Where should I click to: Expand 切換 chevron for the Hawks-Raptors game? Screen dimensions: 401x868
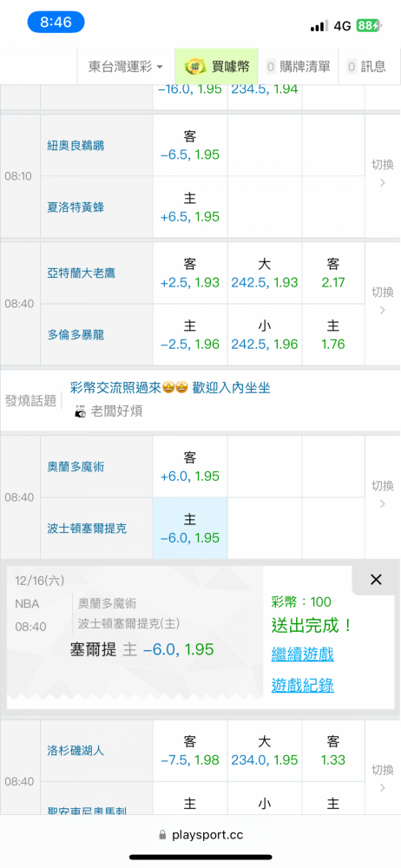[x=382, y=303]
